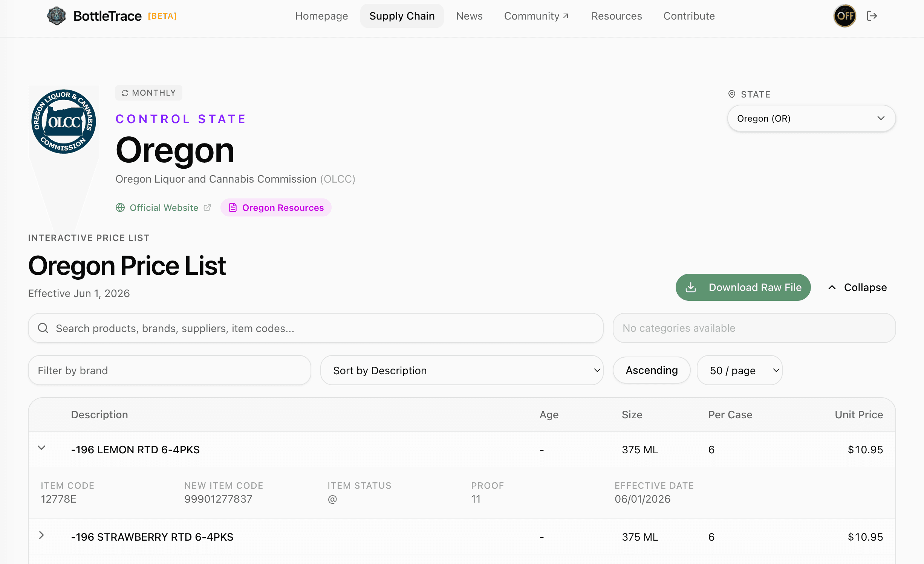Expand the -196 Strawberry RTD row chevron
The image size is (924, 564).
coord(41,535)
